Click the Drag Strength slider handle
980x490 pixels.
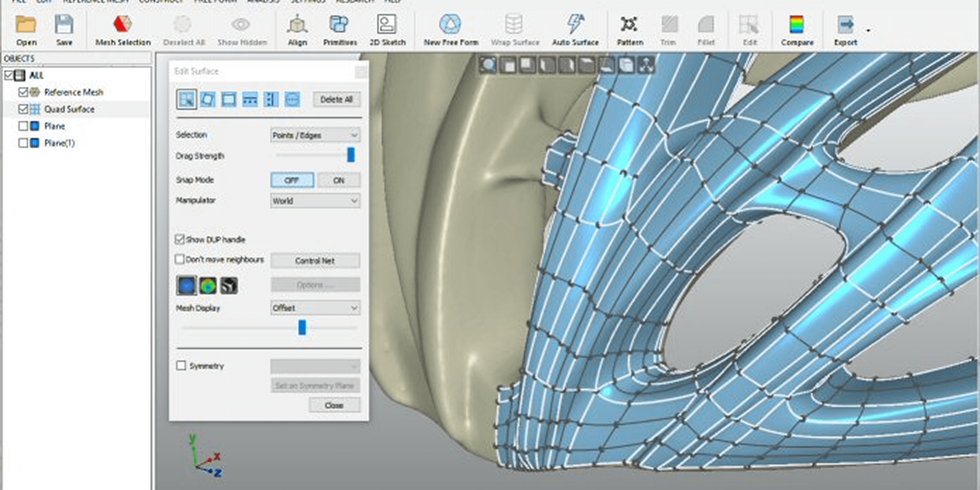[x=351, y=155]
